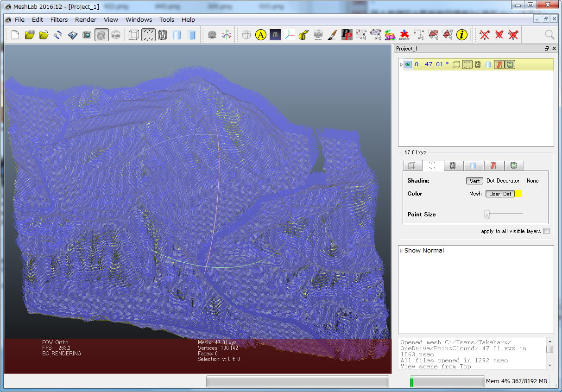Open the View menu
This screenshot has height=392, width=562.
[111, 19]
